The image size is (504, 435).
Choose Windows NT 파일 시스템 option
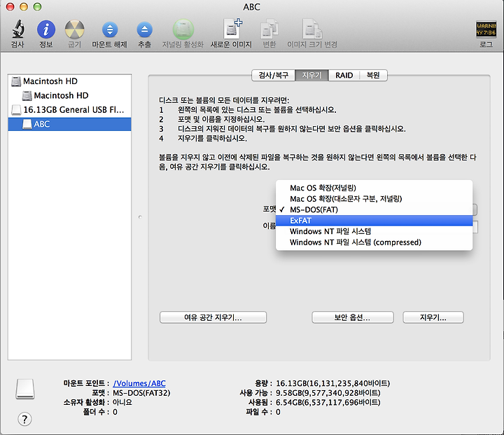pyautogui.click(x=374, y=231)
